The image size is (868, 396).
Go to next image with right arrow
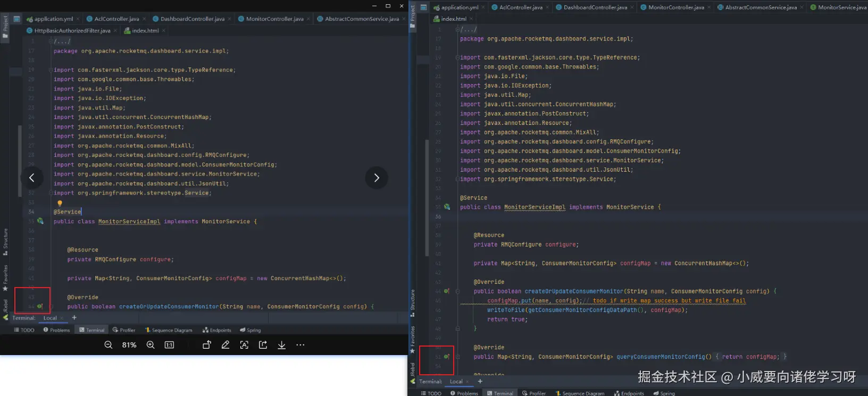pyautogui.click(x=377, y=178)
